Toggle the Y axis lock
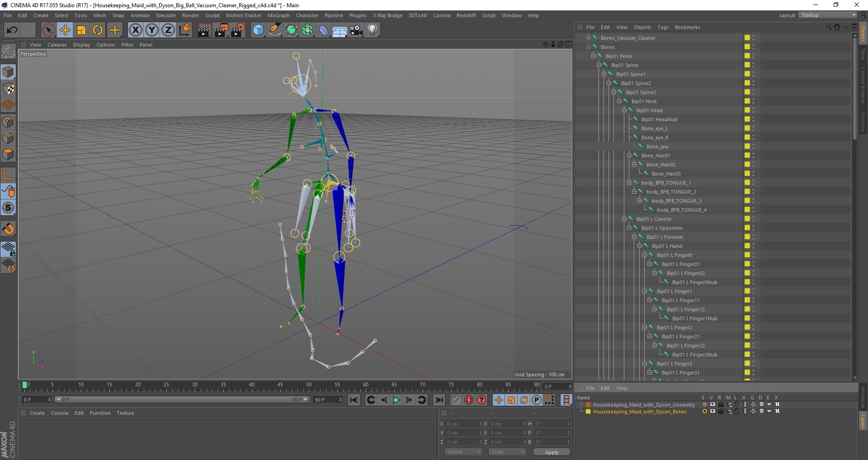The image size is (868, 460). point(151,30)
